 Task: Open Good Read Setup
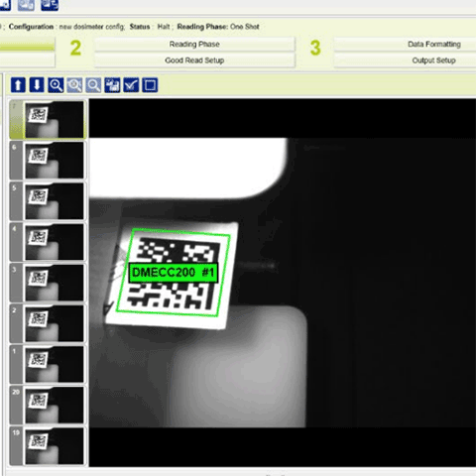(194, 60)
